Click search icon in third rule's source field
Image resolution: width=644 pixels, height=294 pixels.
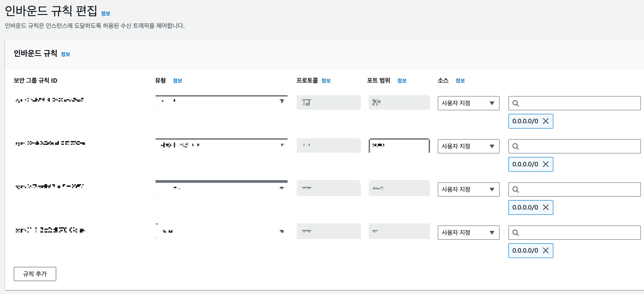(516, 190)
